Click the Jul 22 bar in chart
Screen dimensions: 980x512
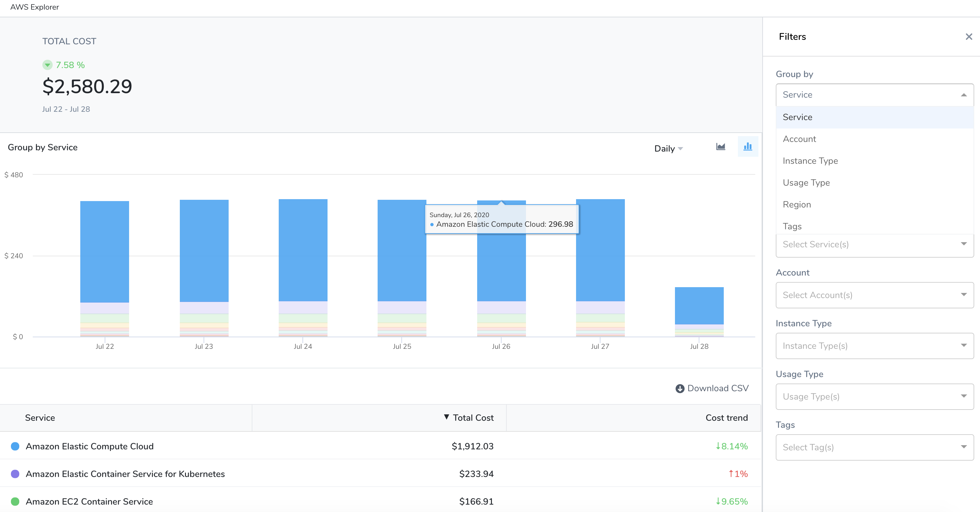[x=105, y=269]
